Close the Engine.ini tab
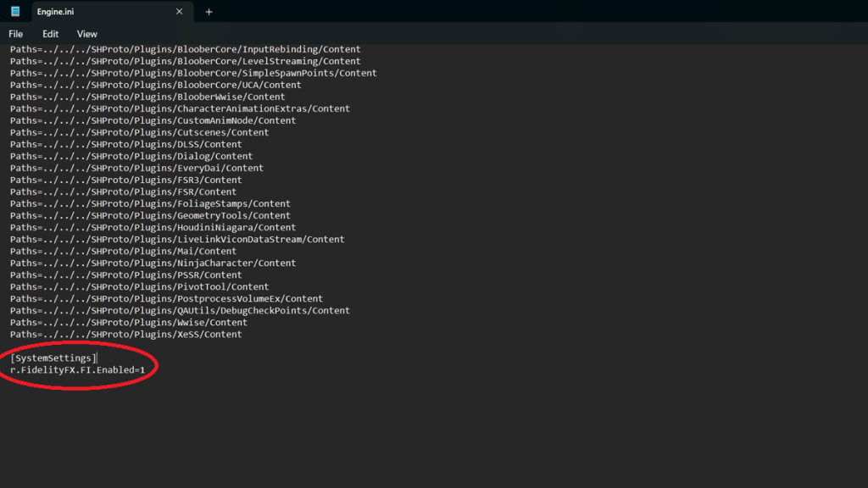 [179, 12]
